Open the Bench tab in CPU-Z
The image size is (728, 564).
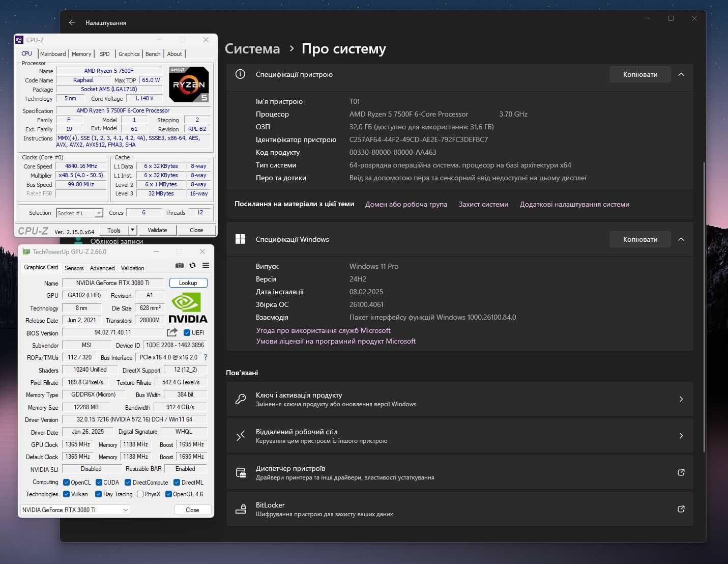[153, 54]
